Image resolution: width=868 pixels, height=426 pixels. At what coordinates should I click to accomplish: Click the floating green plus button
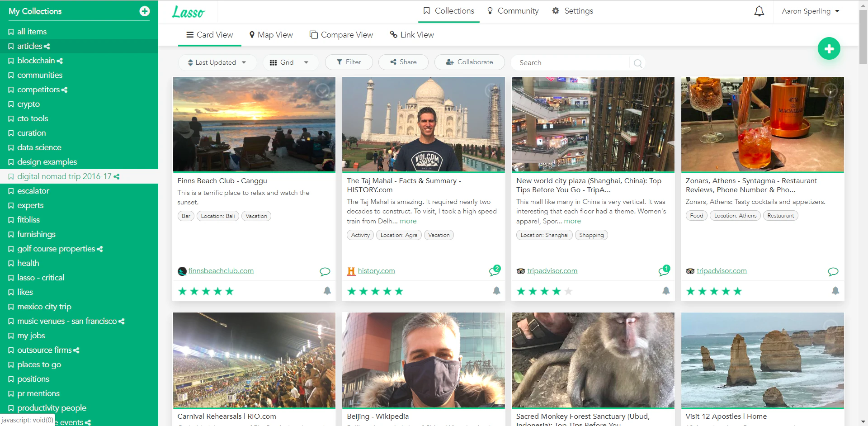pos(829,48)
